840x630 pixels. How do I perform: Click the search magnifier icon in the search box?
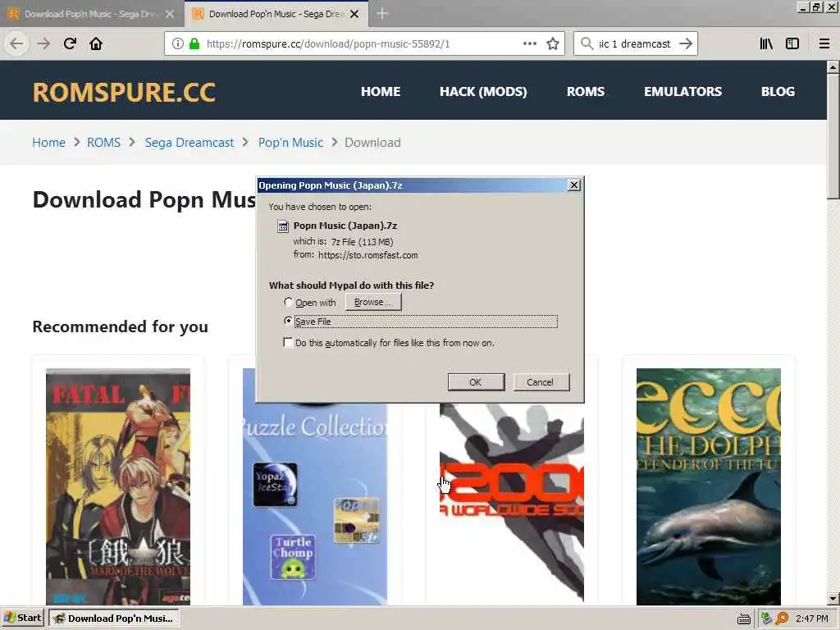587,43
